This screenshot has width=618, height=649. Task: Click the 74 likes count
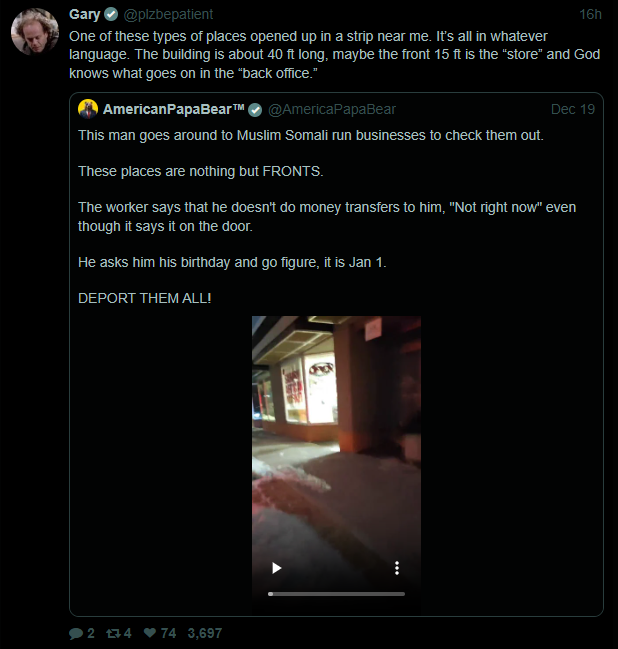click(x=168, y=633)
